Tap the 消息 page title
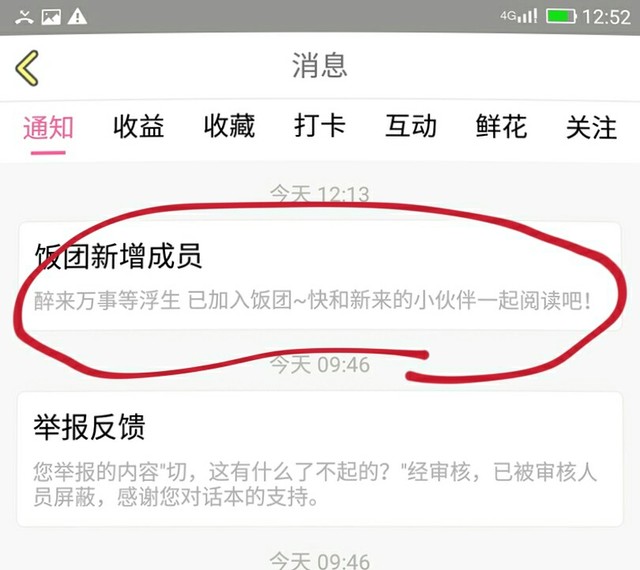Screen dimensions: 640x570 pos(320,65)
